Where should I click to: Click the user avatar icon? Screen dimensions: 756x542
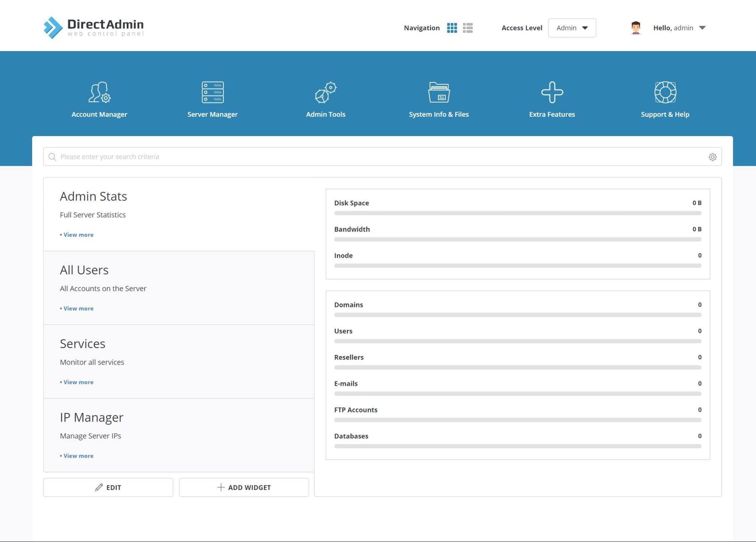[x=635, y=28]
